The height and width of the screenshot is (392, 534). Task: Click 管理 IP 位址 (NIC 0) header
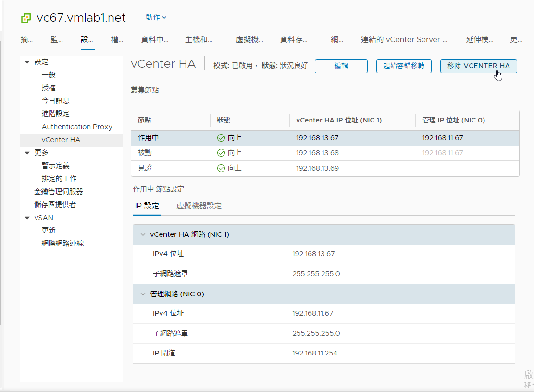point(454,120)
